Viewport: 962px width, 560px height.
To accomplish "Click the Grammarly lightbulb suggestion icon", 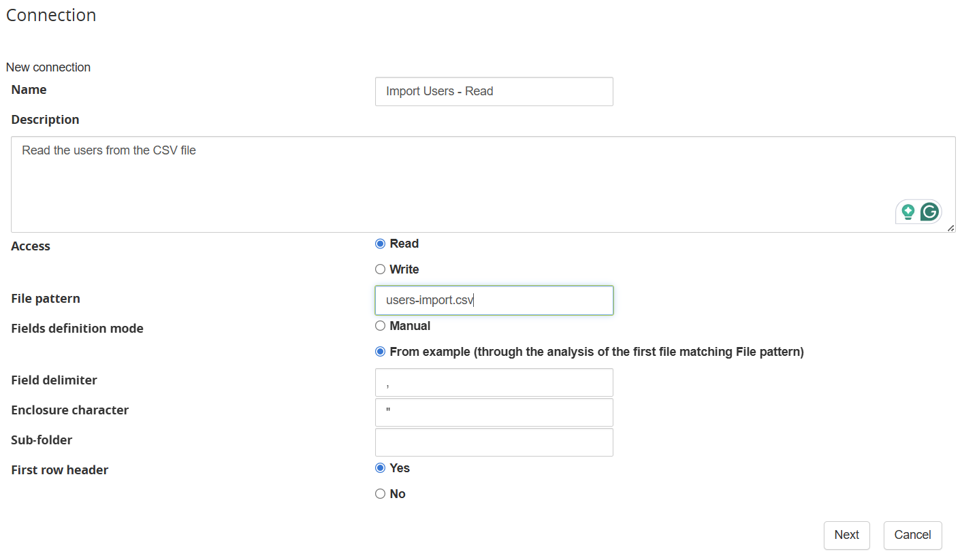I will pos(908,212).
